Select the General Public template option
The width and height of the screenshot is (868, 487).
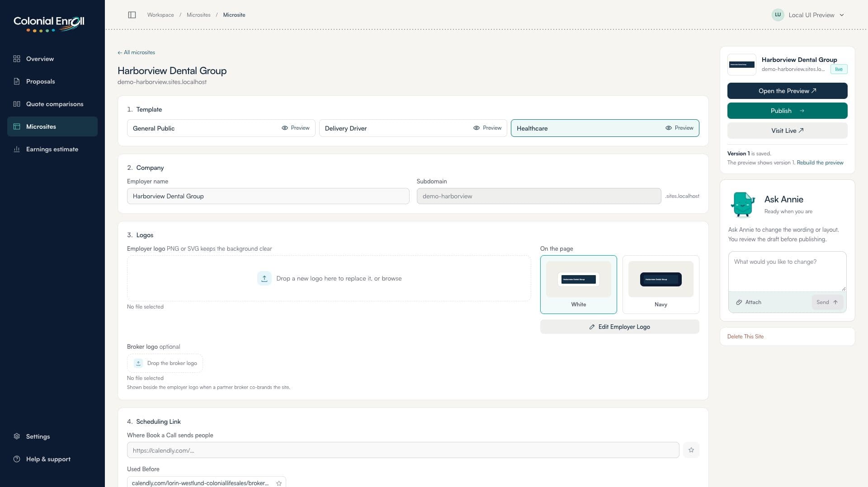[221, 128]
